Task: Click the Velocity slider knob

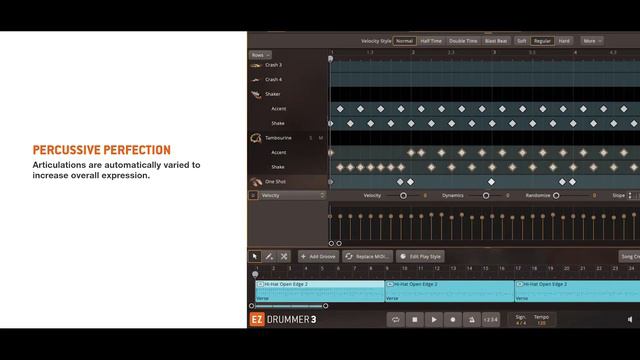Action: click(403, 196)
